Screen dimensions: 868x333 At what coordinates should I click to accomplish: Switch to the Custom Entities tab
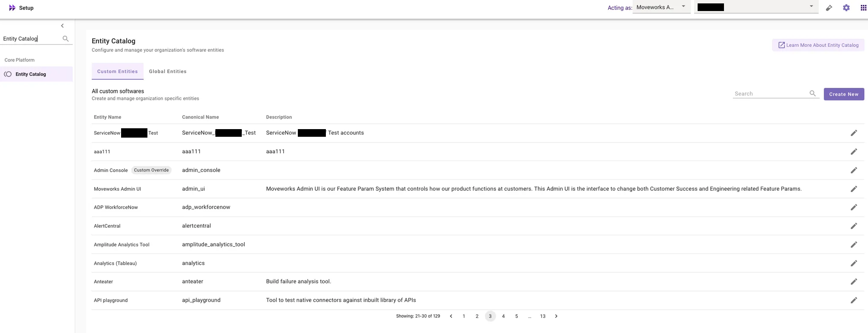(118, 71)
